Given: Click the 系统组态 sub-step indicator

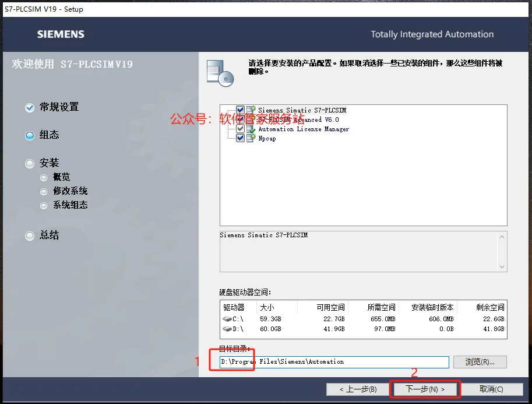Looking at the screenshot, I should coord(44,206).
